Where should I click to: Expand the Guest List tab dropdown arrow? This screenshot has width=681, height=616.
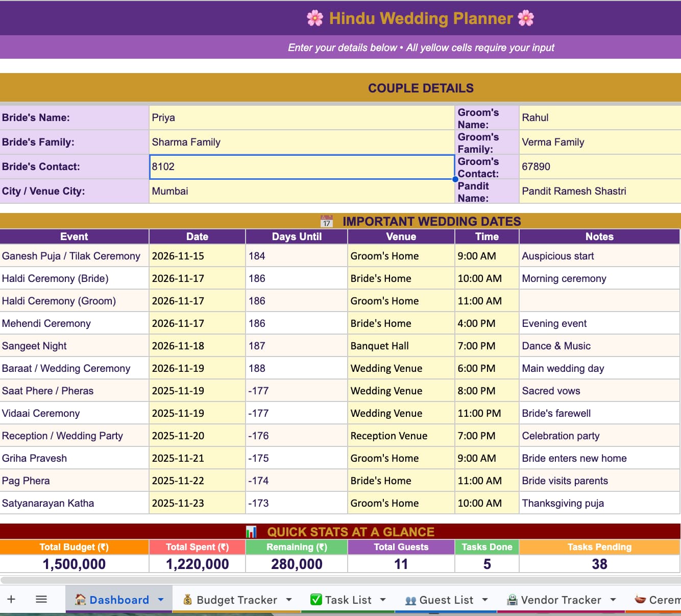pos(485,600)
